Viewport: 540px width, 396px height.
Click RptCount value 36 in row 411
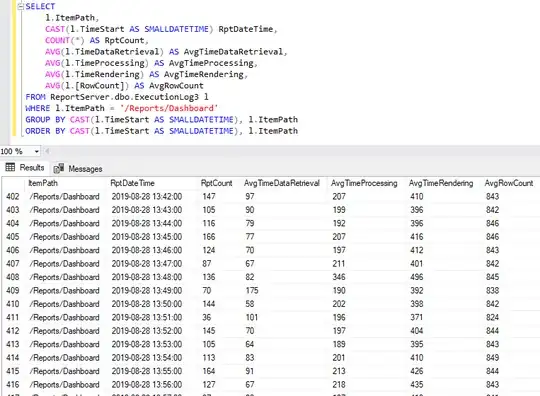tap(207, 317)
